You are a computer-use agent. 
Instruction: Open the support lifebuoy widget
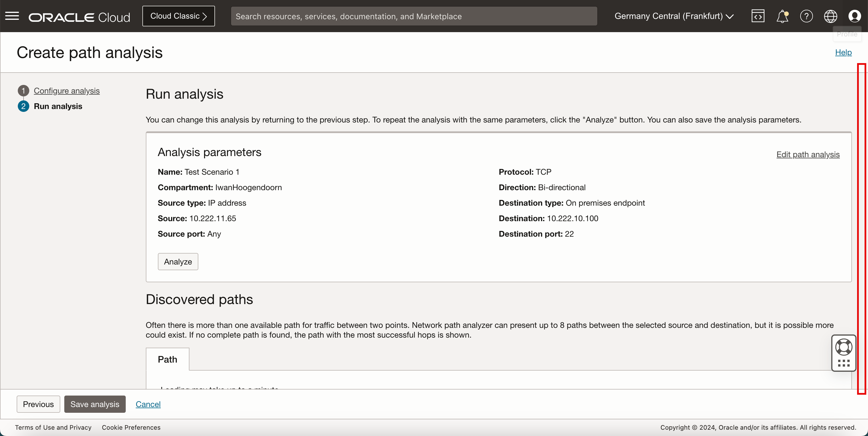(843, 347)
